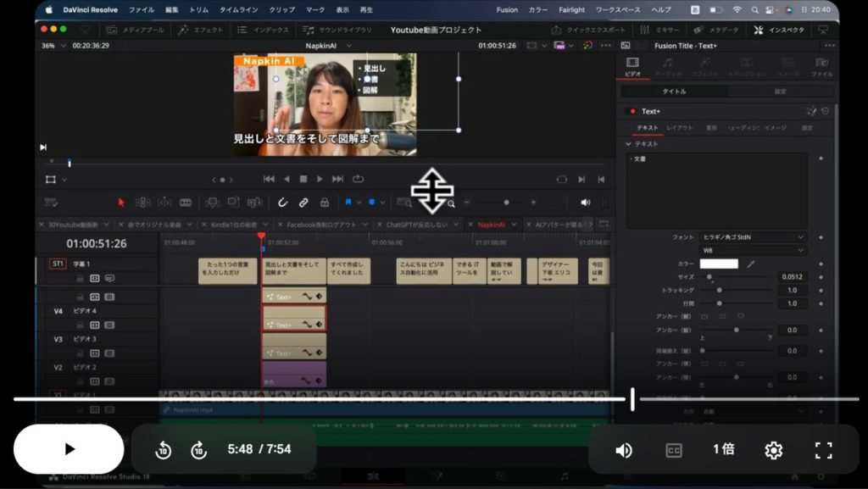Viewport: 868px width, 489px height.
Task: Click the position lock padlock in timeline toolbar
Action: click(325, 203)
